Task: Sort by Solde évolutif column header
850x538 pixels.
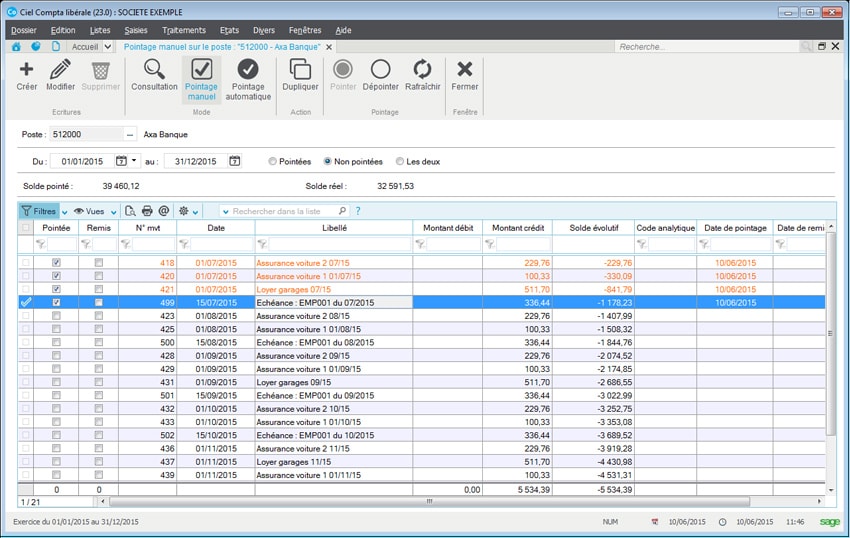Action: click(594, 228)
